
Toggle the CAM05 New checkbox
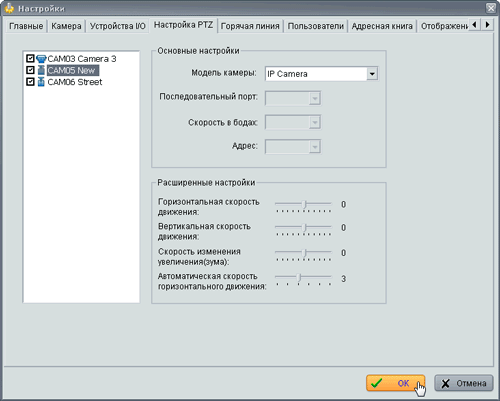point(30,70)
